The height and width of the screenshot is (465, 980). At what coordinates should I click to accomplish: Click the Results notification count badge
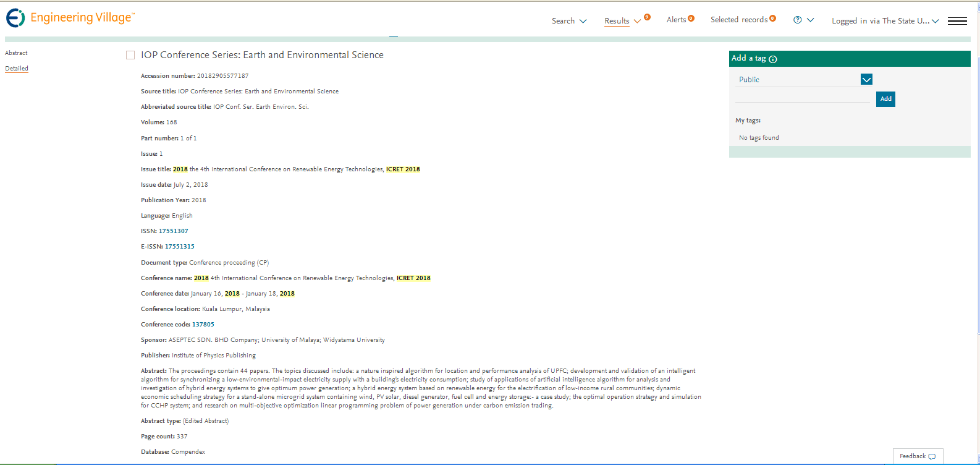647,17
